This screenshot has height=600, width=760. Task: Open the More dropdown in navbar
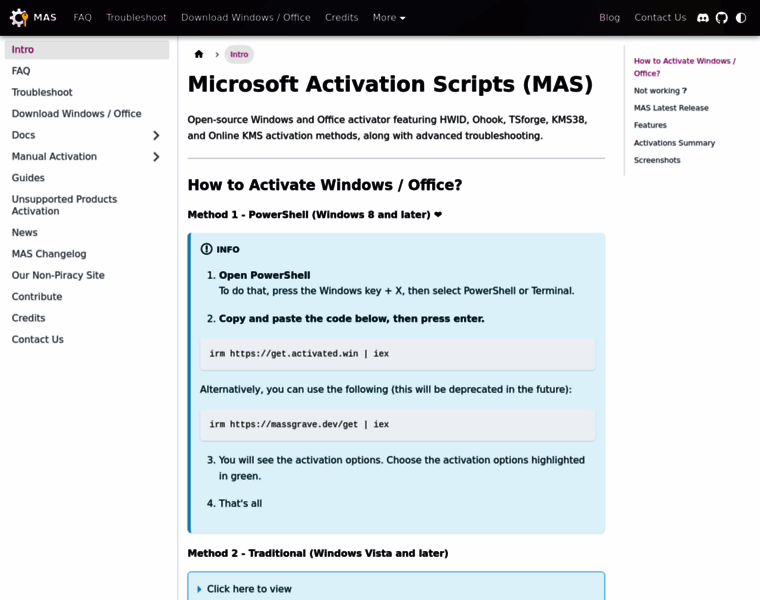coord(389,17)
